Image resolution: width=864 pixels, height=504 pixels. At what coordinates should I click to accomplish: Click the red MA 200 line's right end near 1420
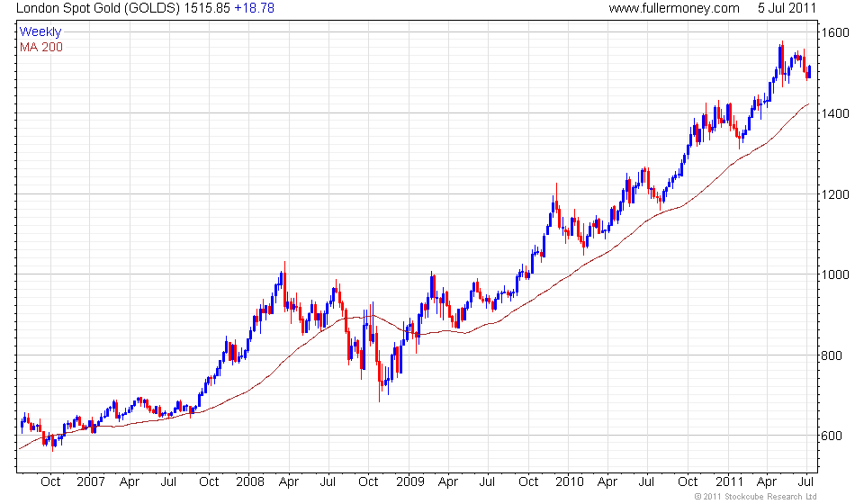point(806,104)
